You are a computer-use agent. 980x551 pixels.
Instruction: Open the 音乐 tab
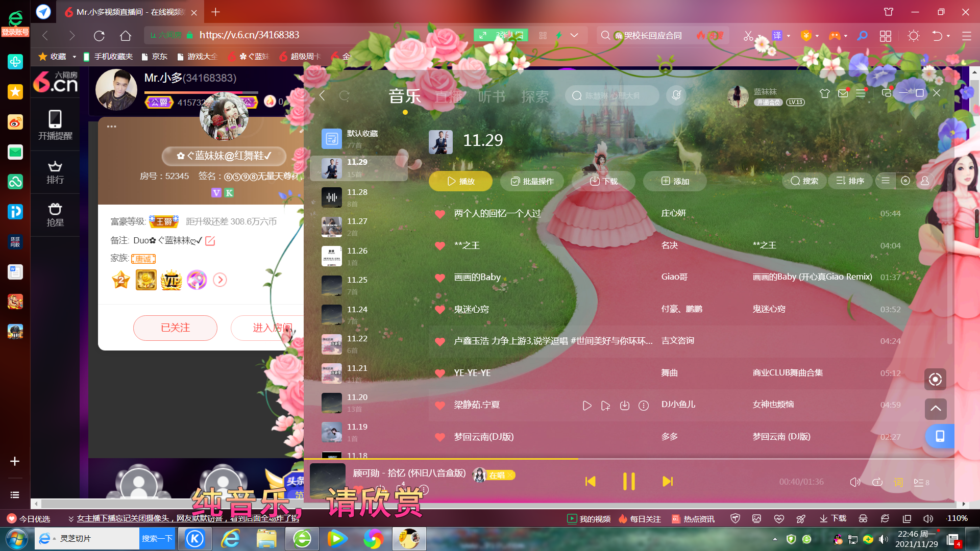(405, 96)
